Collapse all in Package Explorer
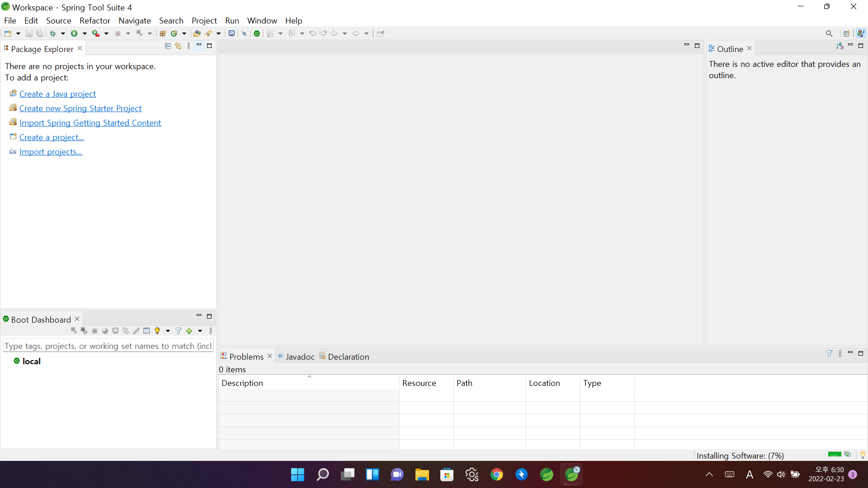The image size is (868, 488). pyautogui.click(x=168, y=46)
